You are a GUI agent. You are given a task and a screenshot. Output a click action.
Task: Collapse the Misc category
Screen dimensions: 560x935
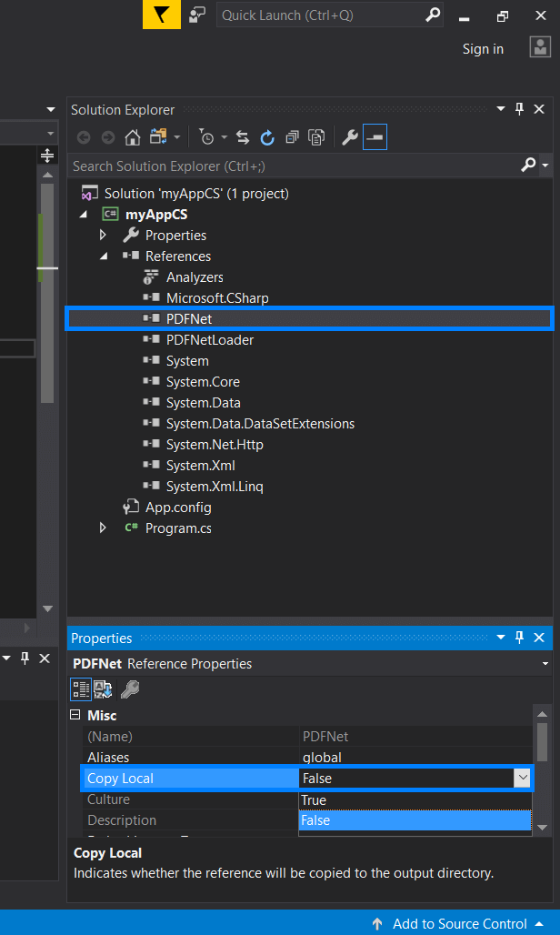coord(75,716)
